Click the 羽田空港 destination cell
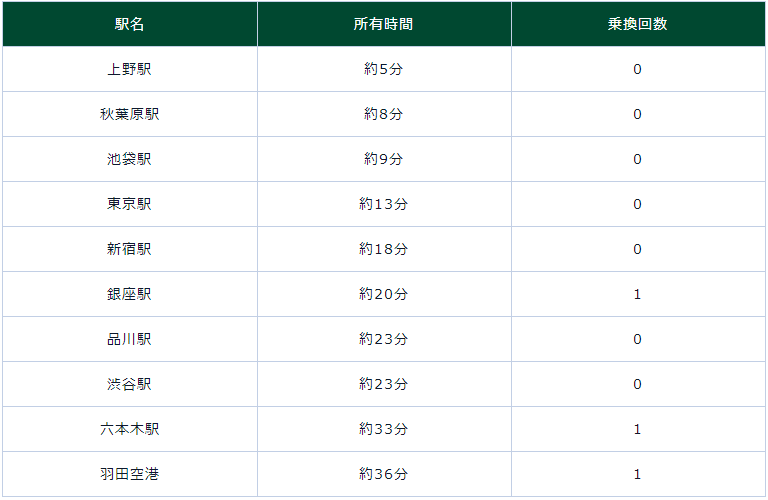This screenshot has width=768, height=500. (x=130, y=474)
